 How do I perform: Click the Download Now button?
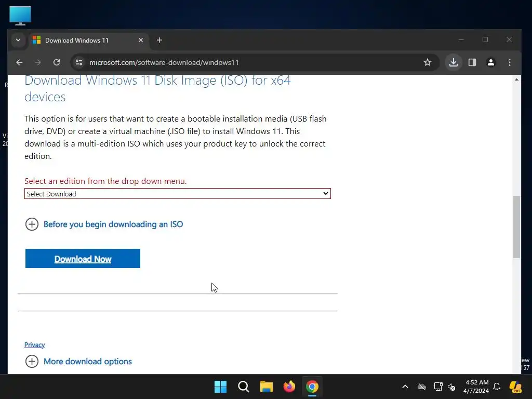click(83, 259)
